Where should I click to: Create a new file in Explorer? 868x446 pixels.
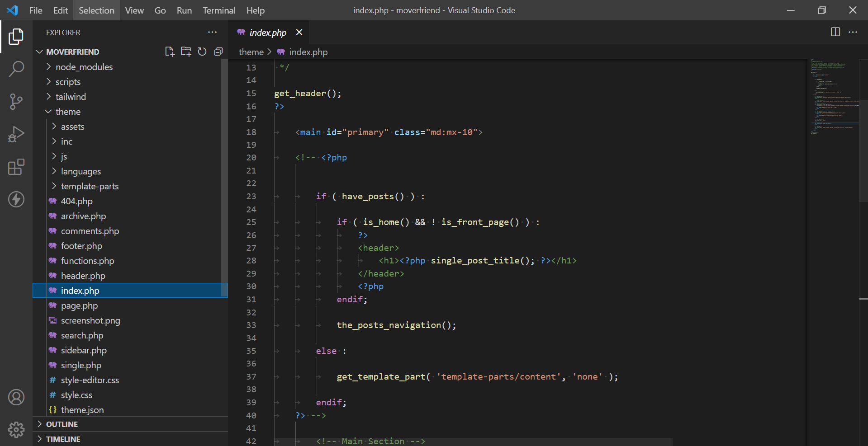pos(170,52)
